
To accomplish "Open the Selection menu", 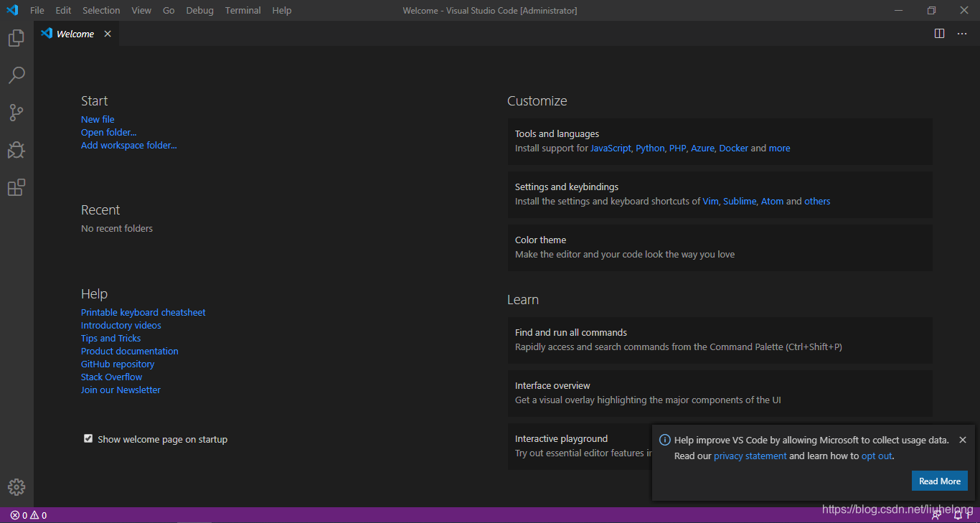I will pyautogui.click(x=101, y=10).
